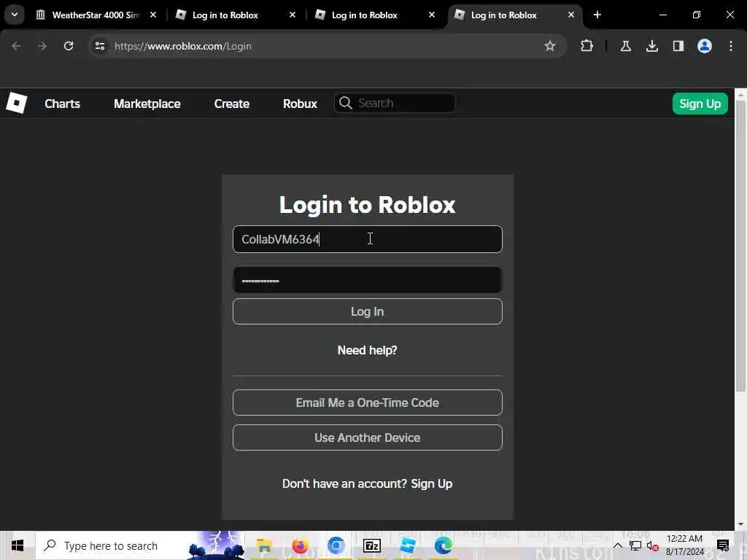Open Marketplace in Roblox navigation

pos(147,104)
